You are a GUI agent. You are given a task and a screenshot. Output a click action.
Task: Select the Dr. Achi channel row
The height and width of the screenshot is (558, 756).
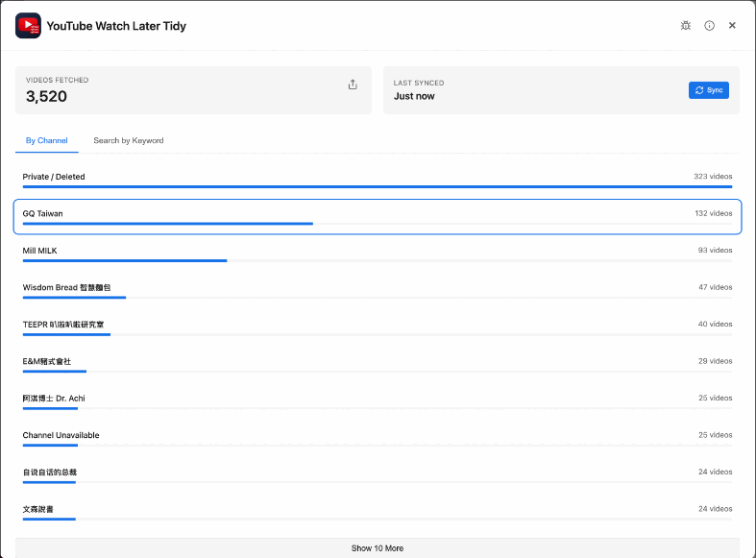tap(378, 401)
